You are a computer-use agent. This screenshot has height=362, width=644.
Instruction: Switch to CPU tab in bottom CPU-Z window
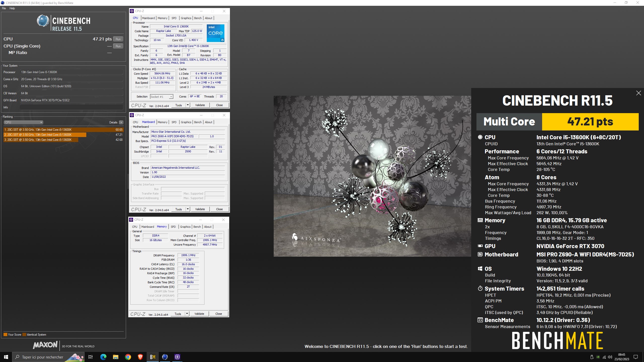135,227
